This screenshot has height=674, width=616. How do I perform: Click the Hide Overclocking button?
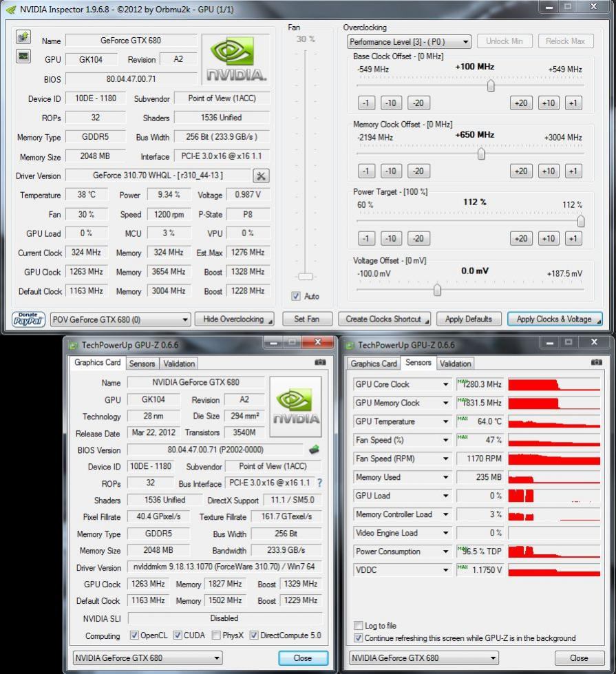tap(234, 319)
